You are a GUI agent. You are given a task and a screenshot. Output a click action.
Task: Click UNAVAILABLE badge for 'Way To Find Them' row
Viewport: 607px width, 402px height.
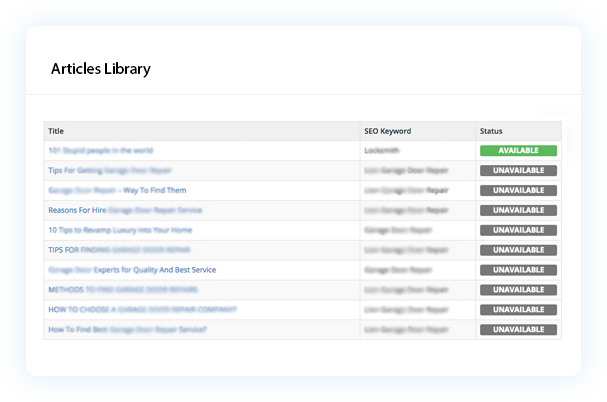[x=518, y=190]
